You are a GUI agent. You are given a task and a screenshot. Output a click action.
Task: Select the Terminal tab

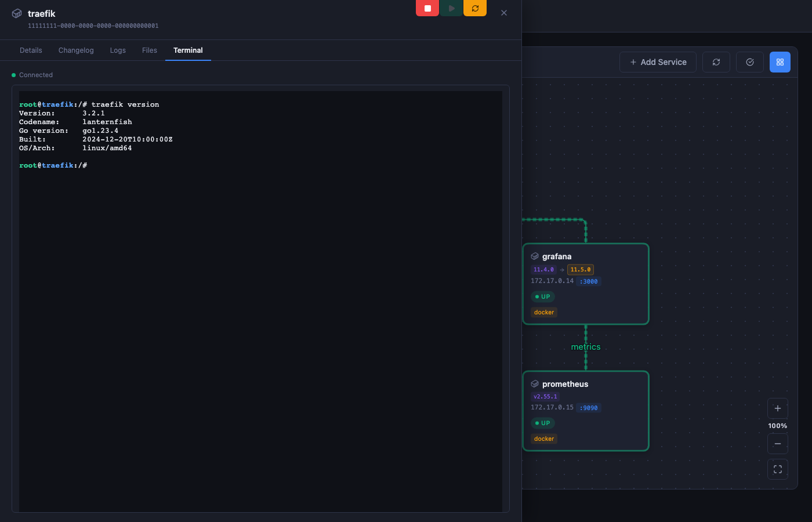(188, 50)
